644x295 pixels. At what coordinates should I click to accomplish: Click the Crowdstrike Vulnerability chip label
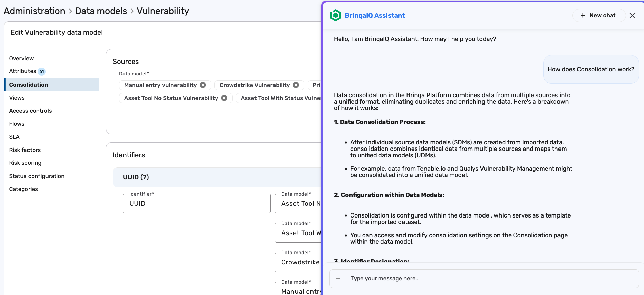point(254,85)
